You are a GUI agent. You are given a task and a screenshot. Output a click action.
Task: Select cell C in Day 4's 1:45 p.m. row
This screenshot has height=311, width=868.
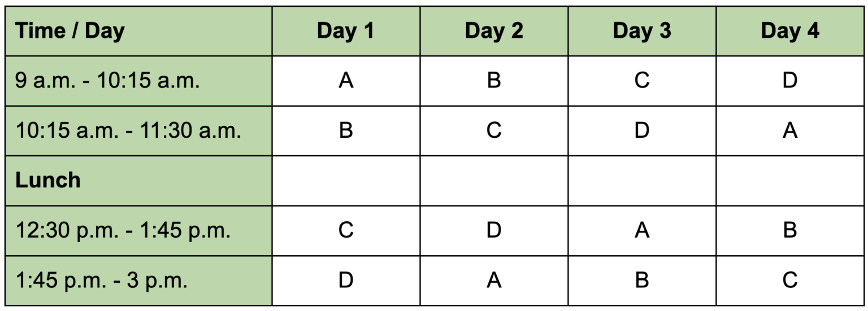790,281
